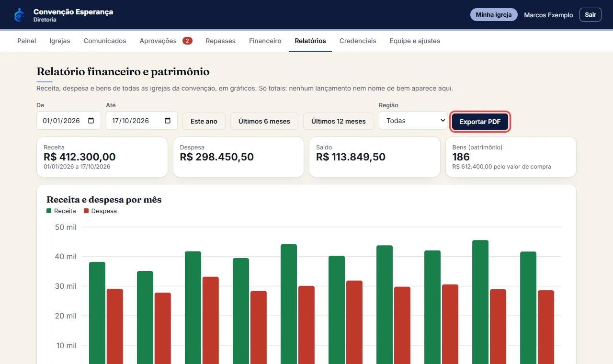Apply the Últimos 12 meses filter
613x364 pixels.
click(339, 121)
